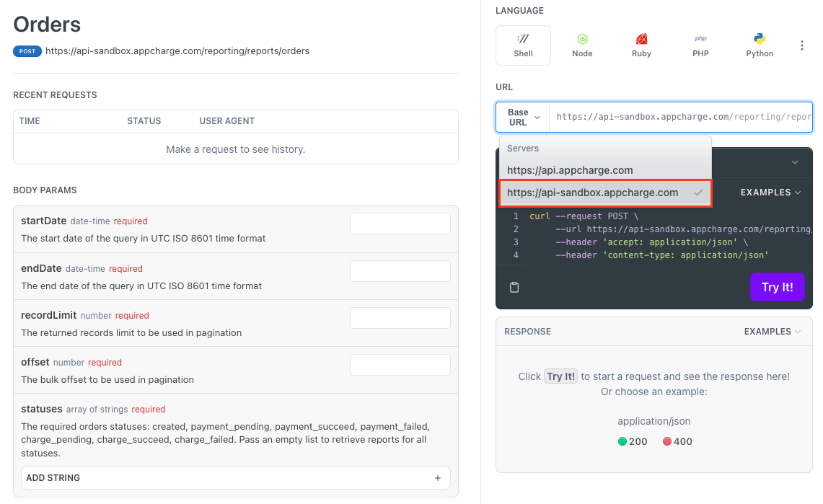Focus the recordLimit input field
Image resolution: width=823 pixels, height=504 pixels.
click(400, 318)
